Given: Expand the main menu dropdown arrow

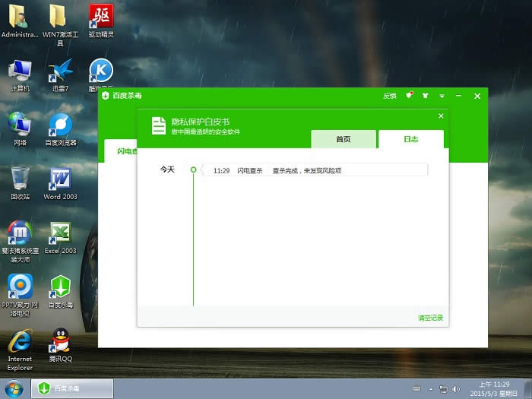Looking at the screenshot, I should (x=442, y=97).
